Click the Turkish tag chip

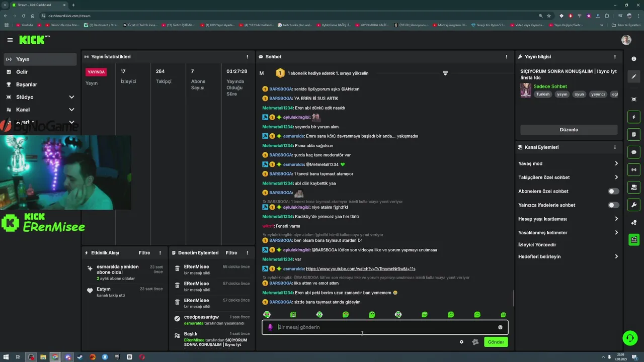(x=543, y=95)
